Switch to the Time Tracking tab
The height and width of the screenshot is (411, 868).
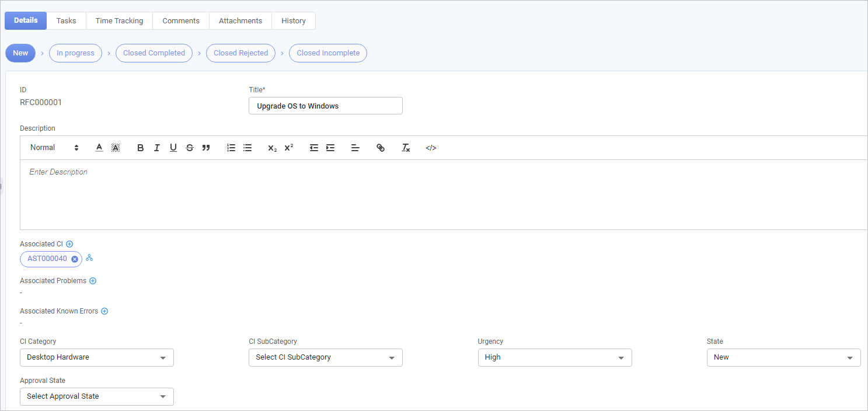point(119,20)
